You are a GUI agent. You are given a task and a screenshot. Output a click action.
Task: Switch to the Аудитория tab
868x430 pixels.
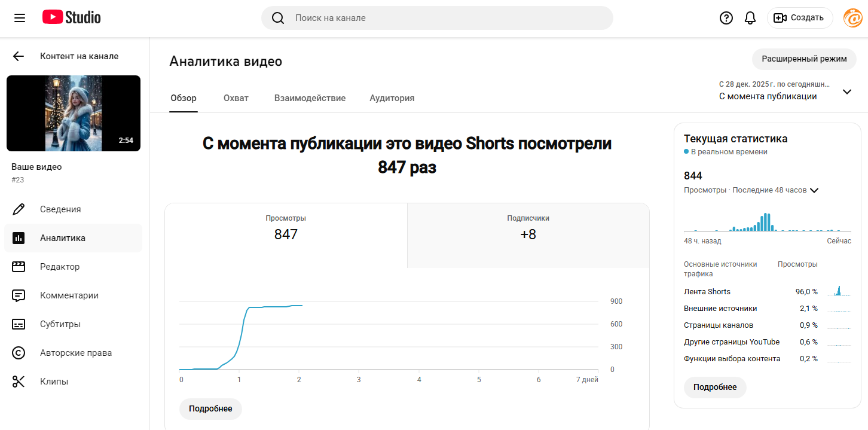pyautogui.click(x=392, y=98)
